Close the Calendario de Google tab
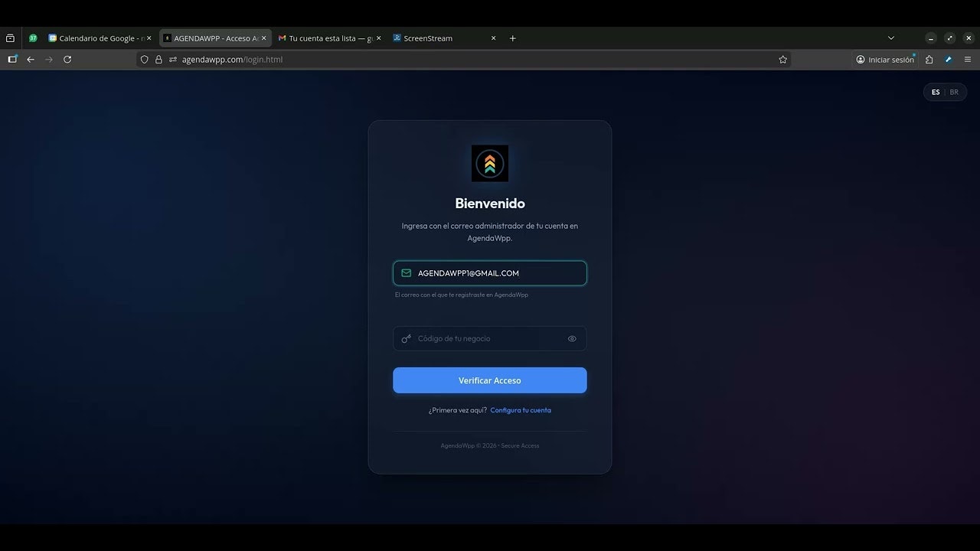Viewport: 980px width, 551px height. click(x=149, y=38)
